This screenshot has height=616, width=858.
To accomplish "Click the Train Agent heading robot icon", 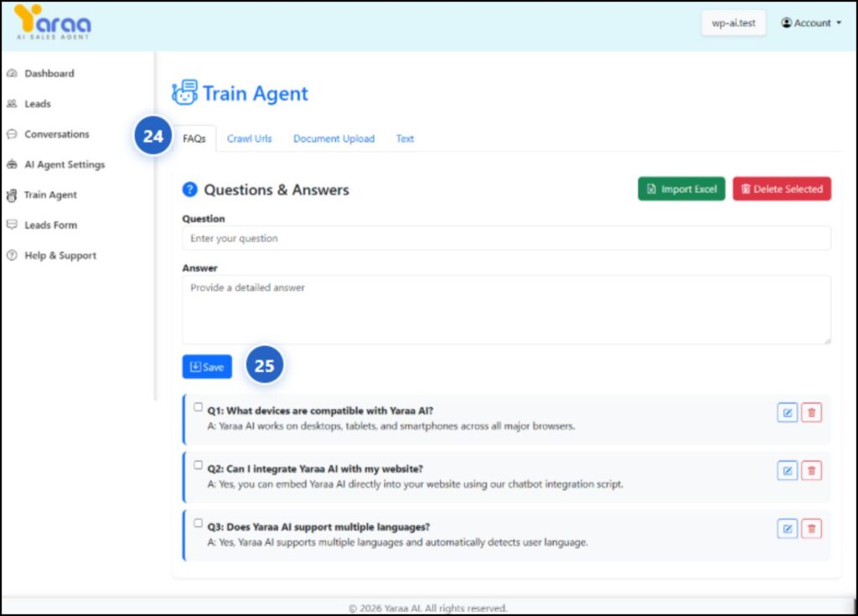I will [x=185, y=92].
